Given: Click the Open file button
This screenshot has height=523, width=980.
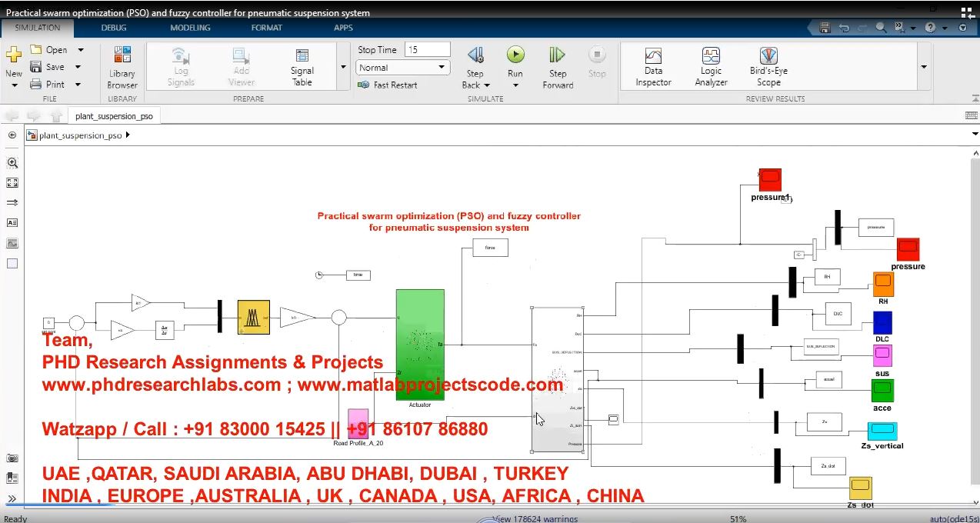Looking at the screenshot, I should tap(48, 50).
